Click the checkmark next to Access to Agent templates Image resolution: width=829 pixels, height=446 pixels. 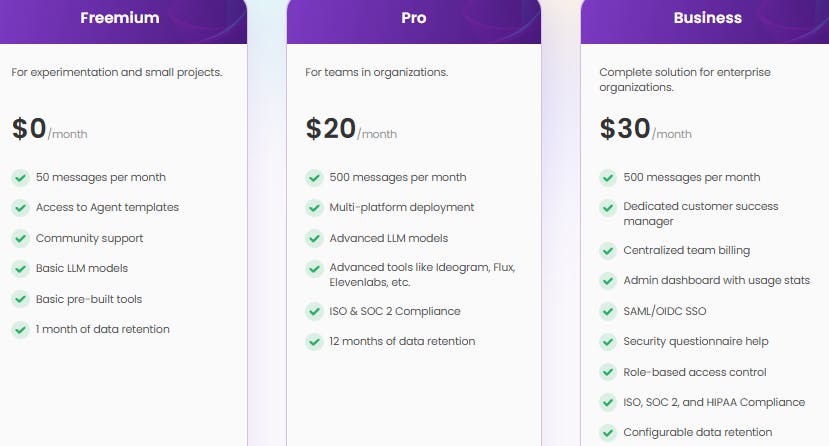tap(21, 208)
